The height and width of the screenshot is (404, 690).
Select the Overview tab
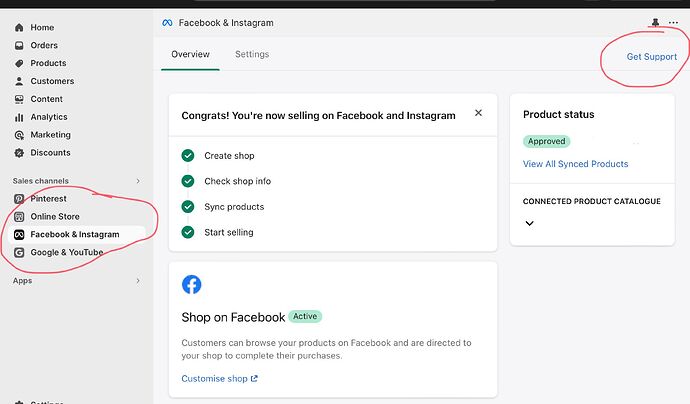click(x=190, y=55)
